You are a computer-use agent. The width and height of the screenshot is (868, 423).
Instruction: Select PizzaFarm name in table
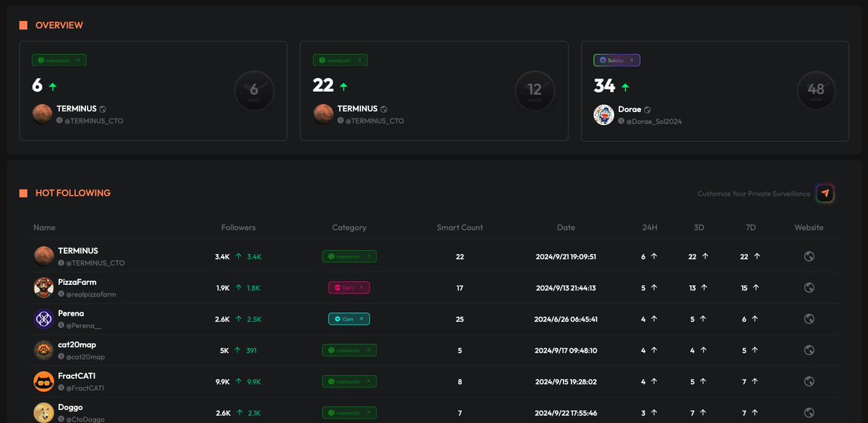coord(77,282)
